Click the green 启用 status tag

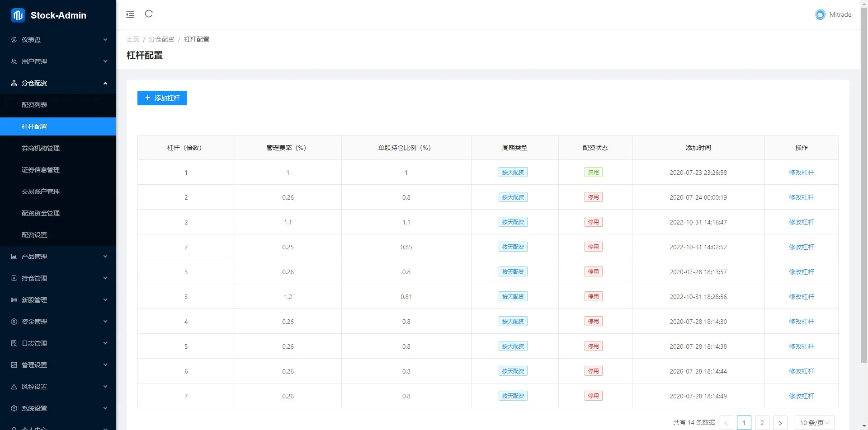593,173
